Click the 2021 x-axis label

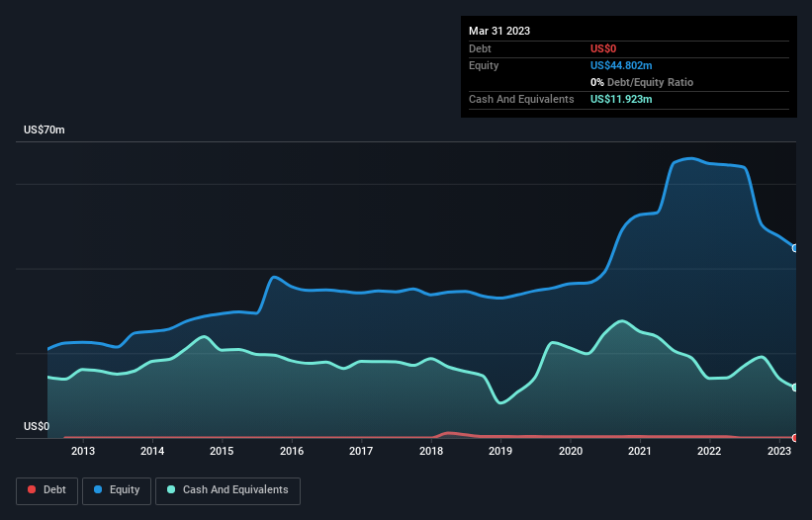point(640,451)
